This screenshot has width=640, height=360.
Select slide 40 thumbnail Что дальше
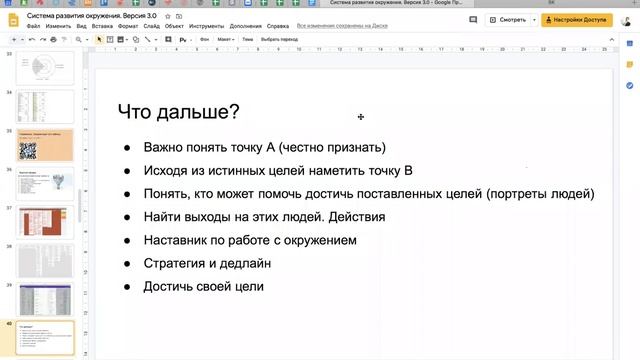[45, 338]
